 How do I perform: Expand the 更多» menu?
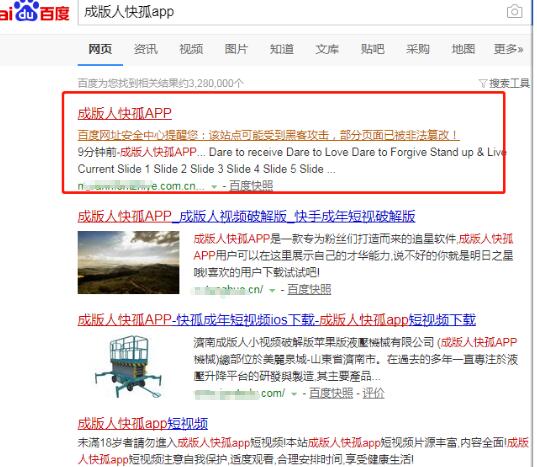[508, 49]
